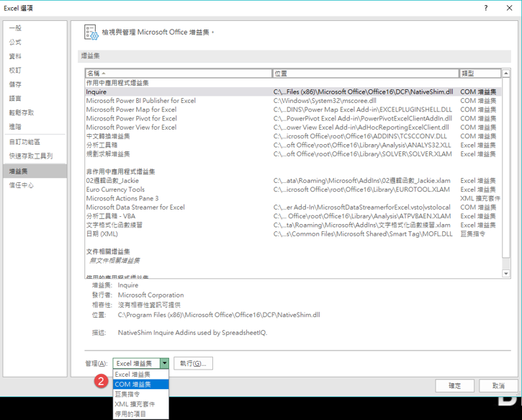Open the dialog help question mark

click(x=486, y=8)
